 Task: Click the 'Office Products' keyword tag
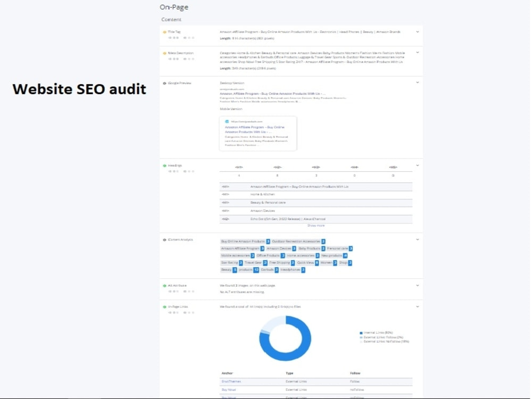[x=271, y=256]
